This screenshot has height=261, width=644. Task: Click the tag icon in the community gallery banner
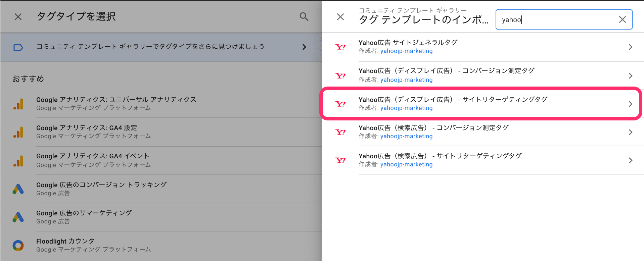[x=18, y=47]
